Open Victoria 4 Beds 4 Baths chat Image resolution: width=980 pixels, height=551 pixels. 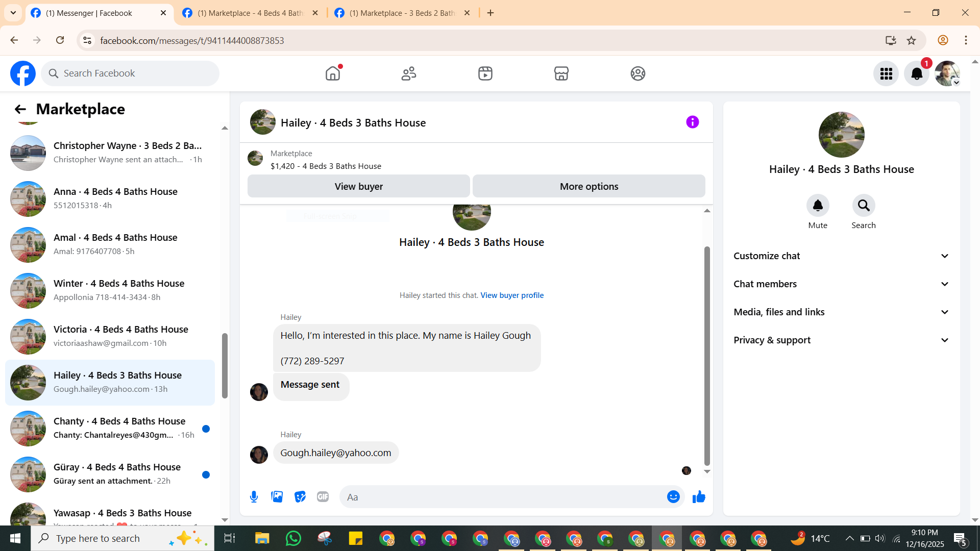point(110,337)
